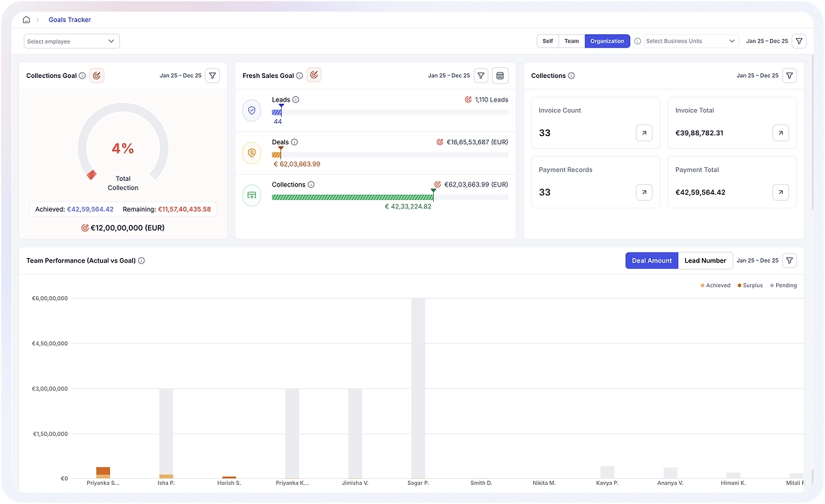Screen dimensions: 825x504
Task: Click the Goals Tracker breadcrumb link
Action: [x=70, y=20]
